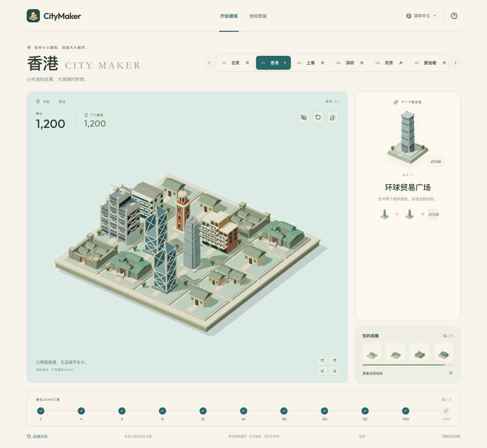Select the 06 新加坡 city tab
The image size is (487, 448).
click(430, 63)
